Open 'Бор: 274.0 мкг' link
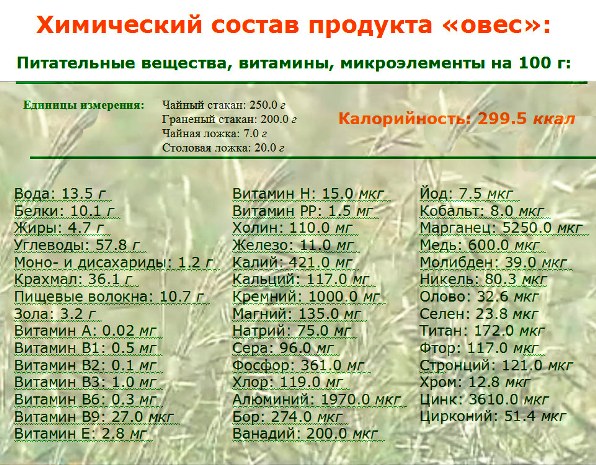This screenshot has height=465, width=596. coord(288,416)
